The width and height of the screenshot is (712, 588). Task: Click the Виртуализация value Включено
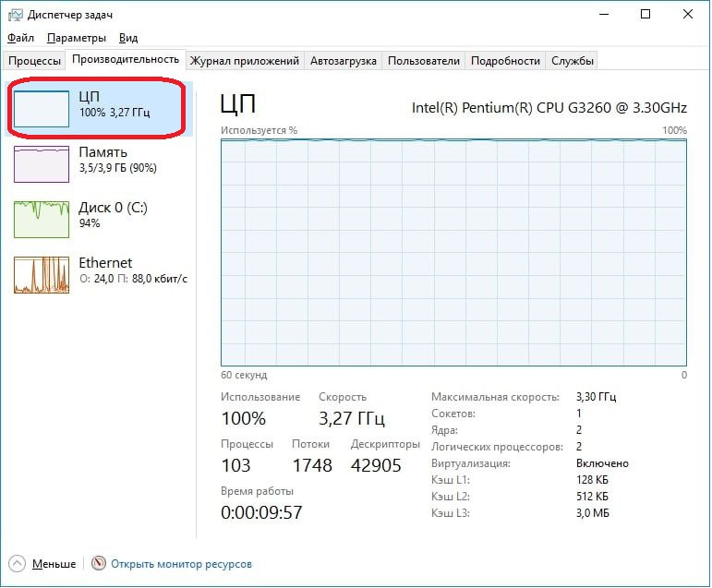(602, 463)
